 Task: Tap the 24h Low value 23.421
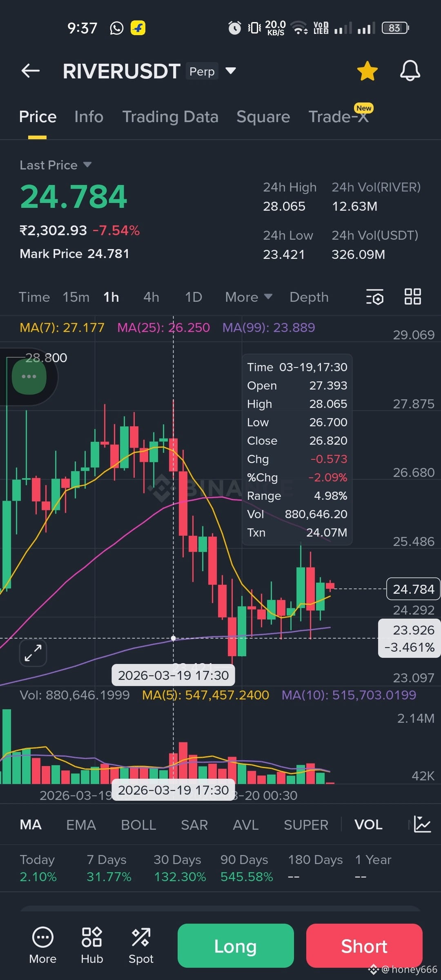pyautogui.click(x=284, y=254)
